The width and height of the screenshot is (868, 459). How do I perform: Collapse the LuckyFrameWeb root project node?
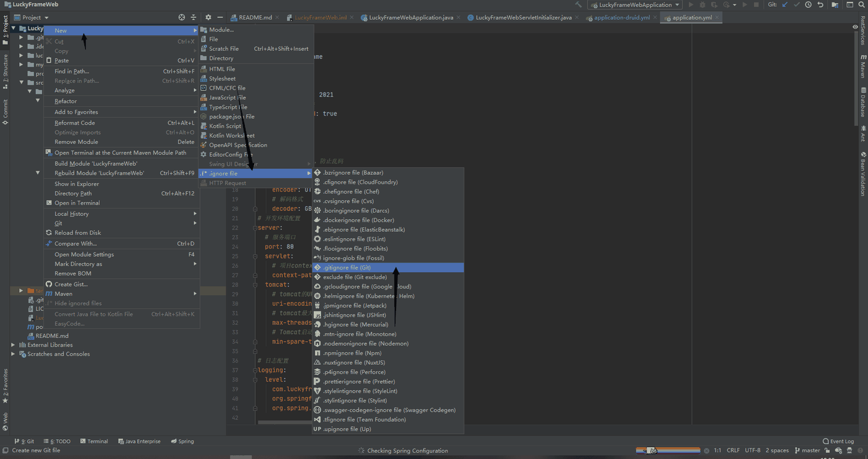pyautogui.click(x=13, y=29)
